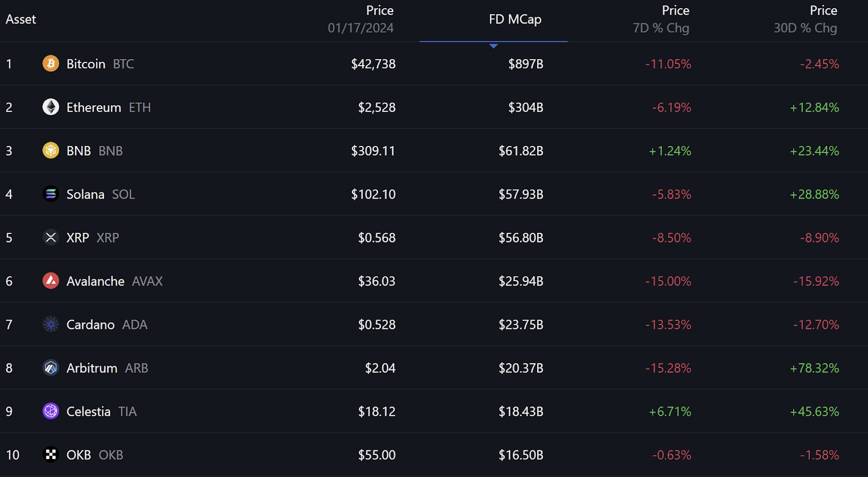Click the -15.92% thirty-day change
868x477 pixels.
point(816,281)
